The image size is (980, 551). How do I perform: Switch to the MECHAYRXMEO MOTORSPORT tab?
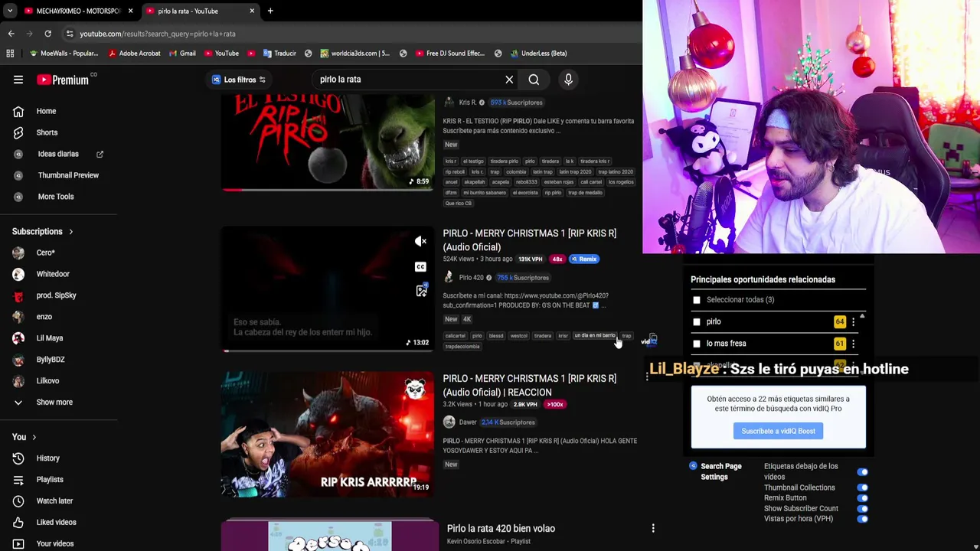point(78,11)
